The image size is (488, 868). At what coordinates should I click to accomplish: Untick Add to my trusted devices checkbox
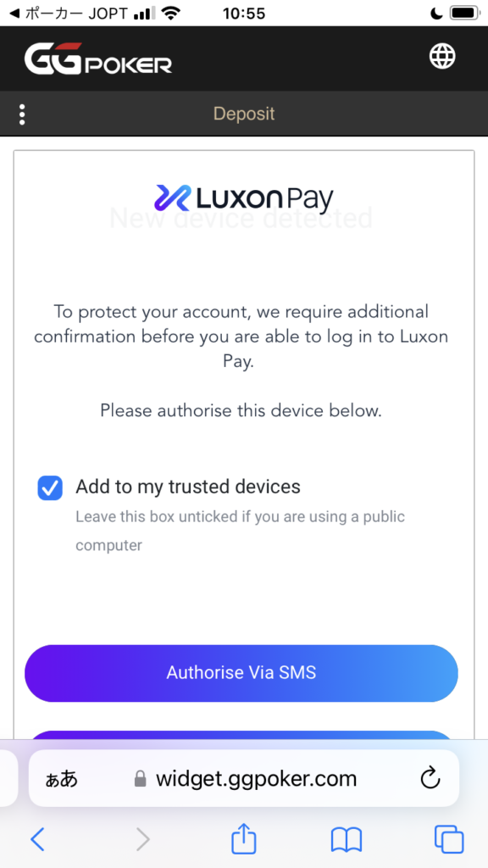click(50, 487)
